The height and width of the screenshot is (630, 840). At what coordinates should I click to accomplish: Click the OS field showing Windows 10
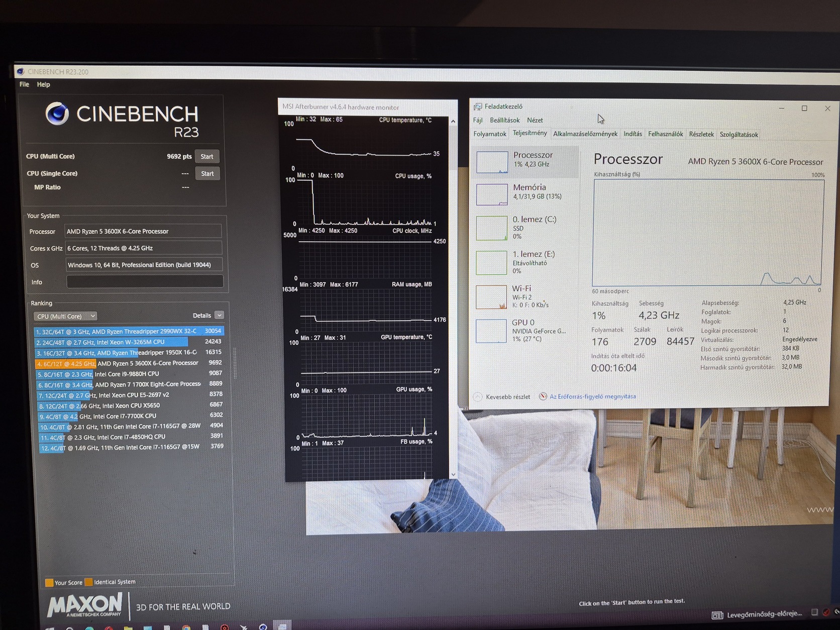click(144, 265)
